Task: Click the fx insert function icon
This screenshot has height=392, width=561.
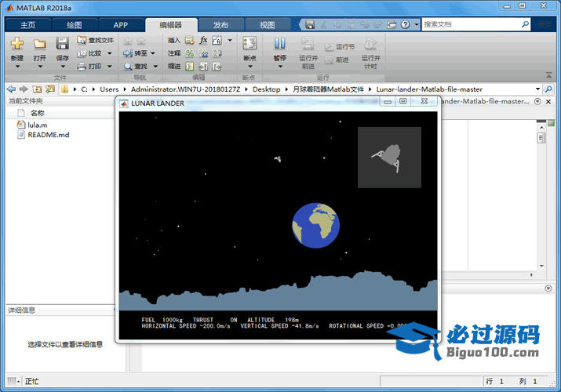Action: pos(203,40)
